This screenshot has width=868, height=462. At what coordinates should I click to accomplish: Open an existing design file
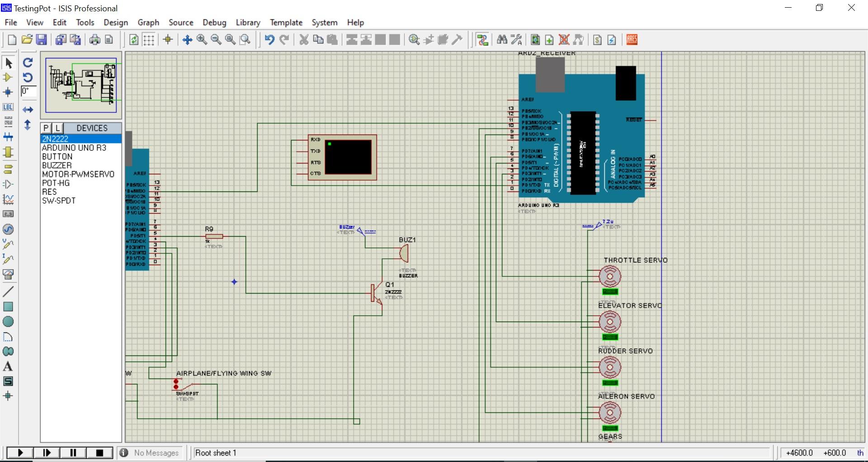pyautogui.click(x=27, y=40)
